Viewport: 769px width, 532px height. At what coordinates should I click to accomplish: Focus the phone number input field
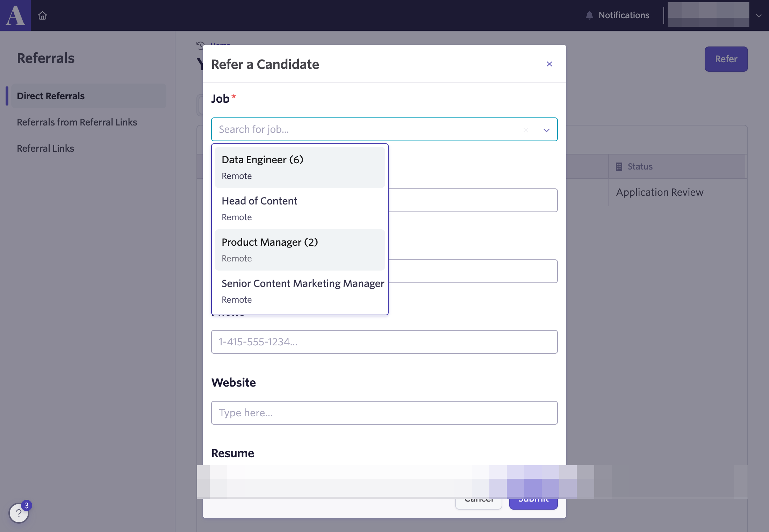[384, 342]
